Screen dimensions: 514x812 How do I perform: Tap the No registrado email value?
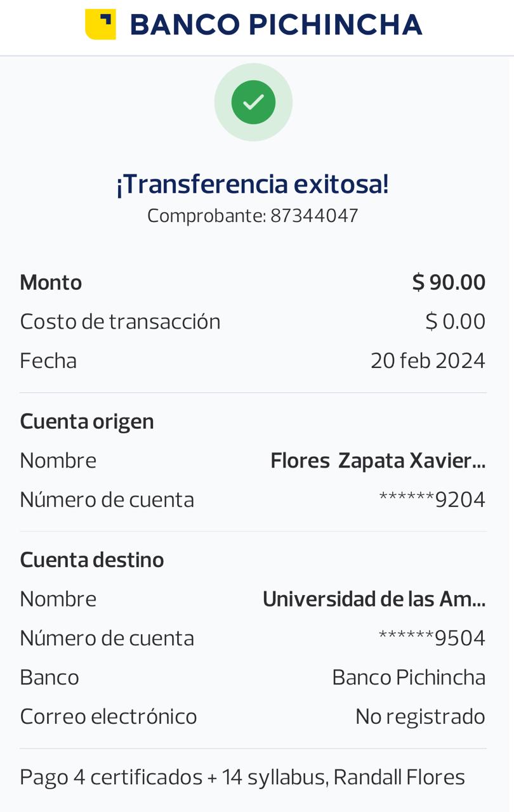[x=420, y=717]
